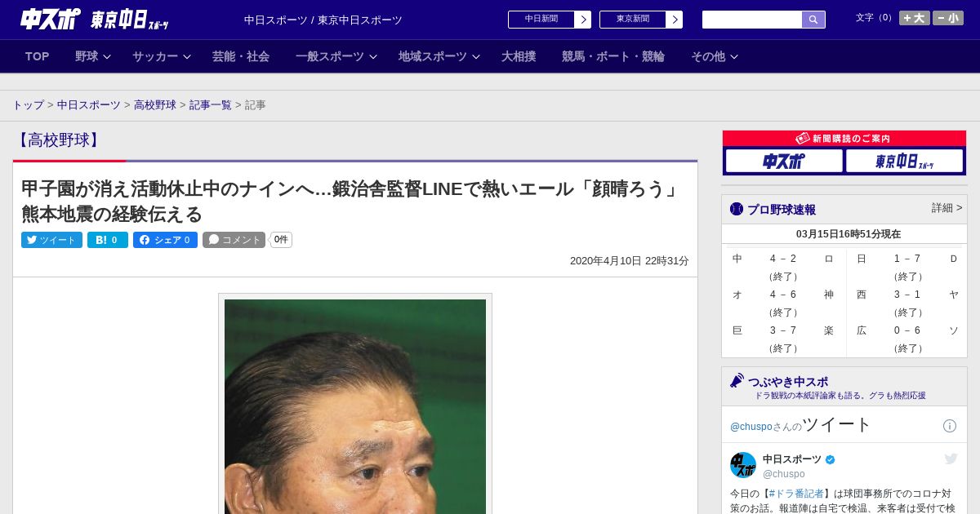The width and height of the screenshot is (980, 514).
Task: Click the Twitter bird icon in the tweet
Action: coord(951,459)
